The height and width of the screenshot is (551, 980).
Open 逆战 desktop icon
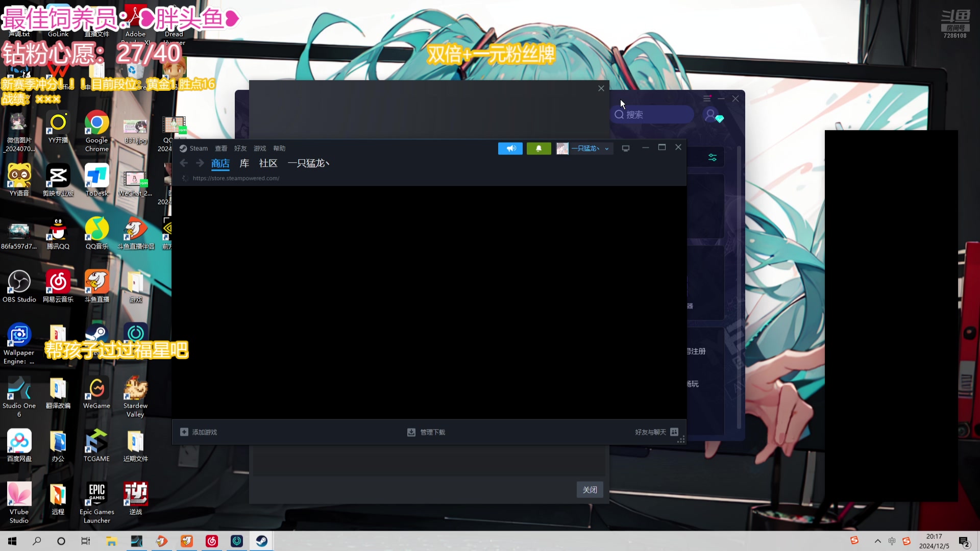pyautogui.click(x=135, y=499)
